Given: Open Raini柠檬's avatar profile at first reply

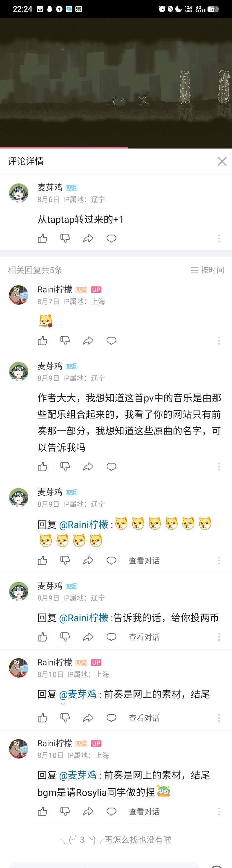Looking at the screenshot, I should pyautogui.click(x=19, y=295).
